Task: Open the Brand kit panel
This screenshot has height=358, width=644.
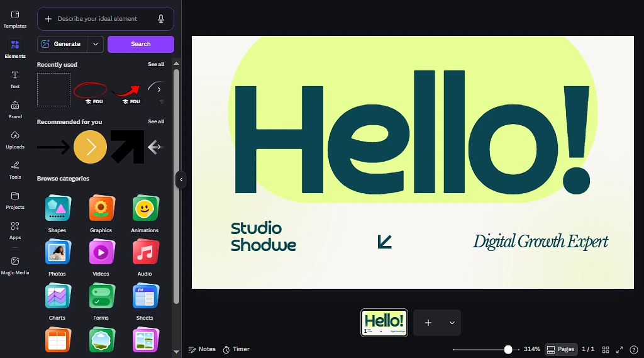Action: (x=15, y=109)
